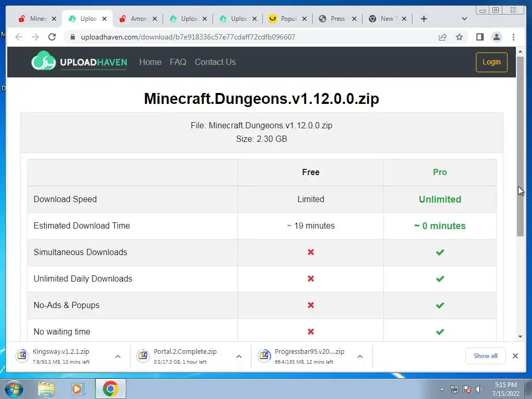This screenshot has height=399, width=532.
Task: Open Windows Explorer from the taskbar
Action: click(x=46, y=389)
